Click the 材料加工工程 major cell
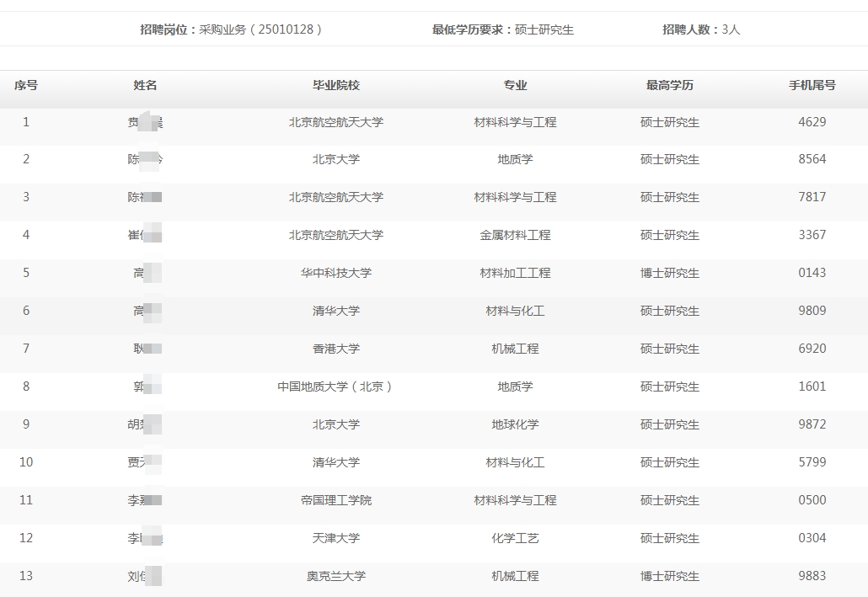The image size is (868, 597). point(515,273)
